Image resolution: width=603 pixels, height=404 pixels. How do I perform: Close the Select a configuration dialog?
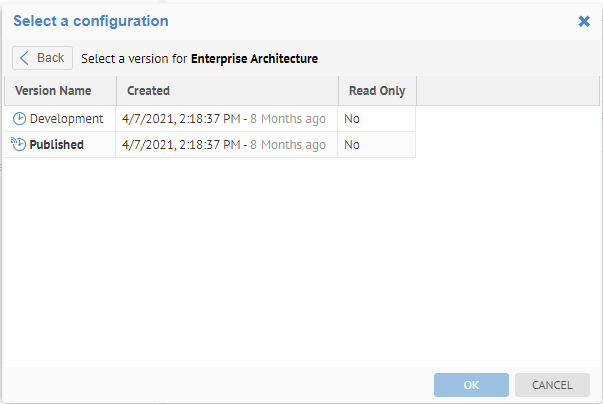[584, 21]
